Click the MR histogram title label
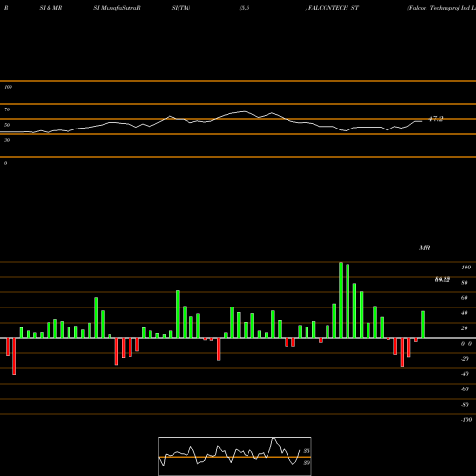This screenshot has height=476, width=476. (425, 248)
